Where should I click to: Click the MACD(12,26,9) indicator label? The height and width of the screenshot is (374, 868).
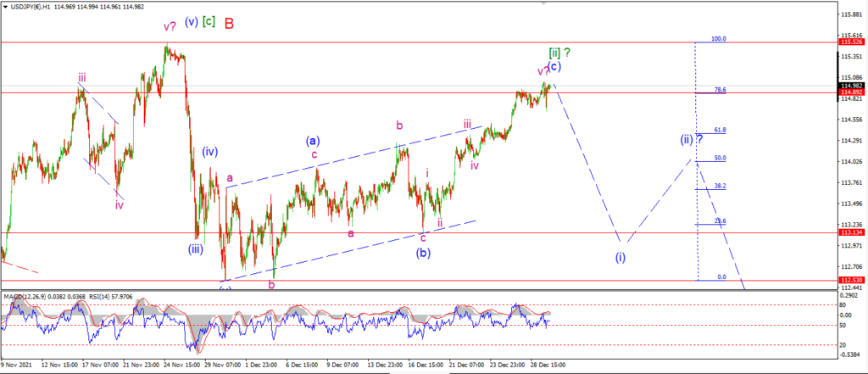[23, 297]
